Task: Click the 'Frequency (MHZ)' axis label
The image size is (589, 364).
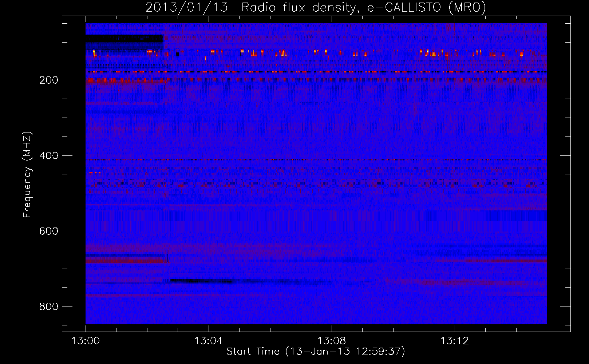Action: (x=27, y=174)
